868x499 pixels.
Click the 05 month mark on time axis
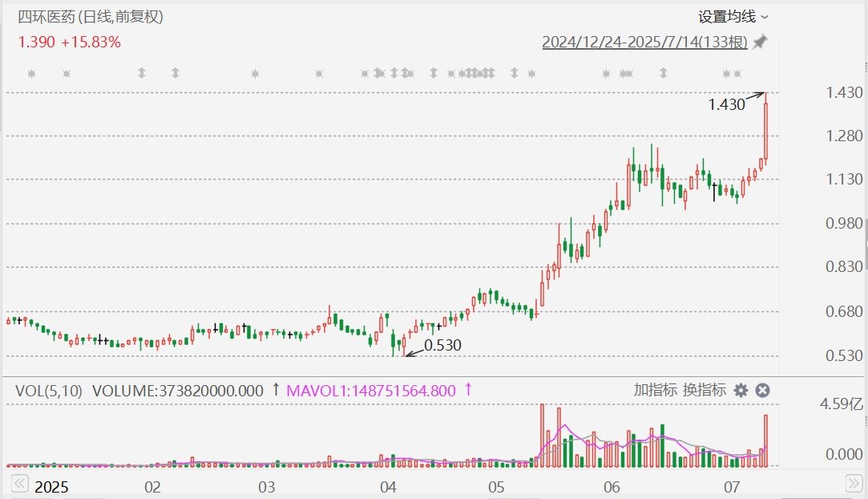tap(495, 487)
